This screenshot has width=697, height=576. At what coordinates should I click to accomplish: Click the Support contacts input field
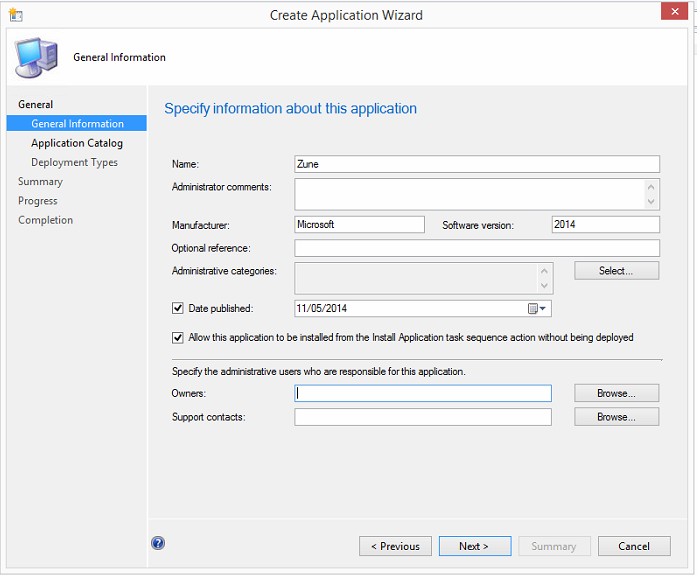click(x=423, y=417)
